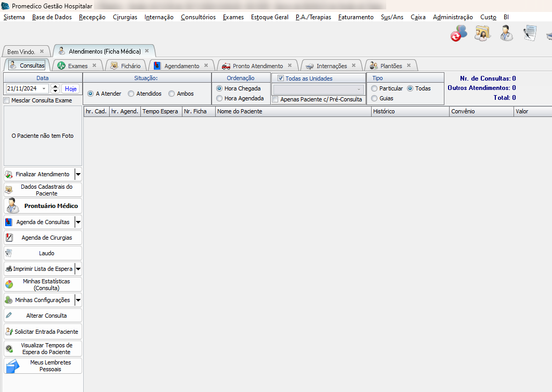
Task: Click the Hoje button
Action: [71, 89]
